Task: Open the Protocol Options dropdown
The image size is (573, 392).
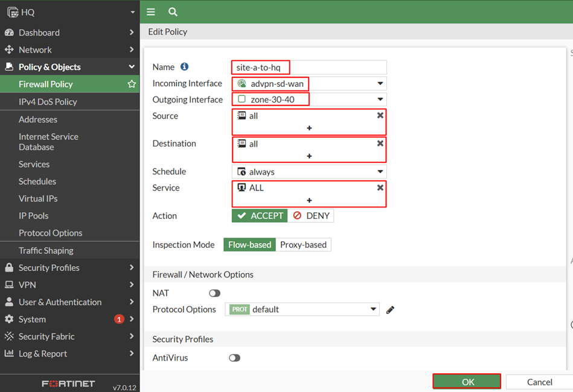Action: click(x=373, y=309)
